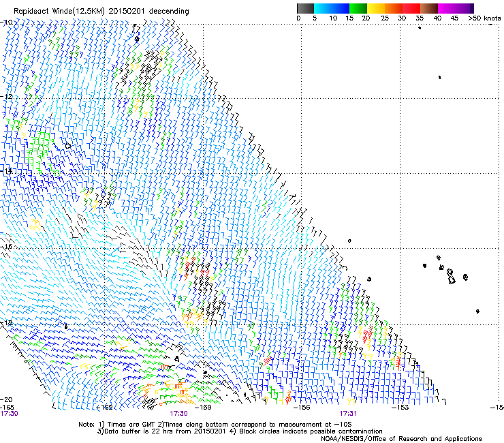504x443 pixels.
Task: Click the gray 0-5 knots color swatch
Action: (x=305, y=8)
